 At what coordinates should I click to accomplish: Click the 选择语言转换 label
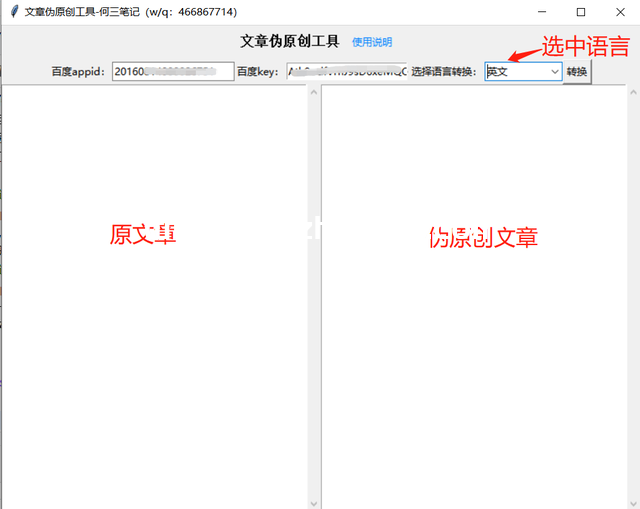click(444, 72)
